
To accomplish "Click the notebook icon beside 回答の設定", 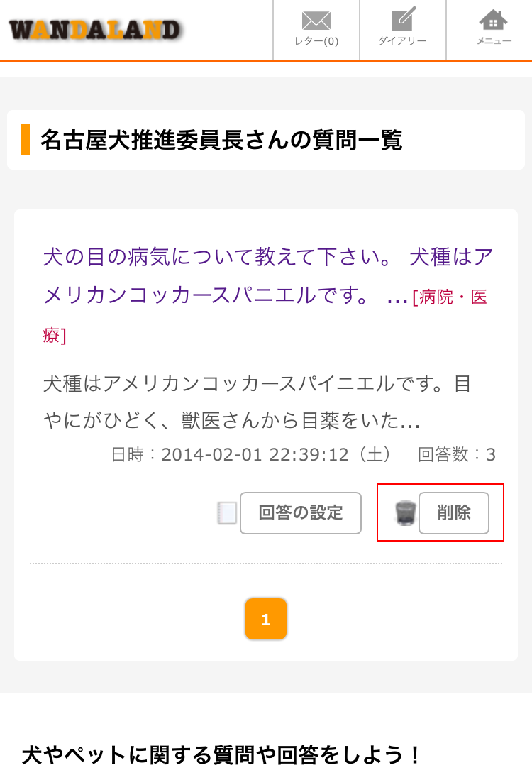I will [x=227, y=513].
